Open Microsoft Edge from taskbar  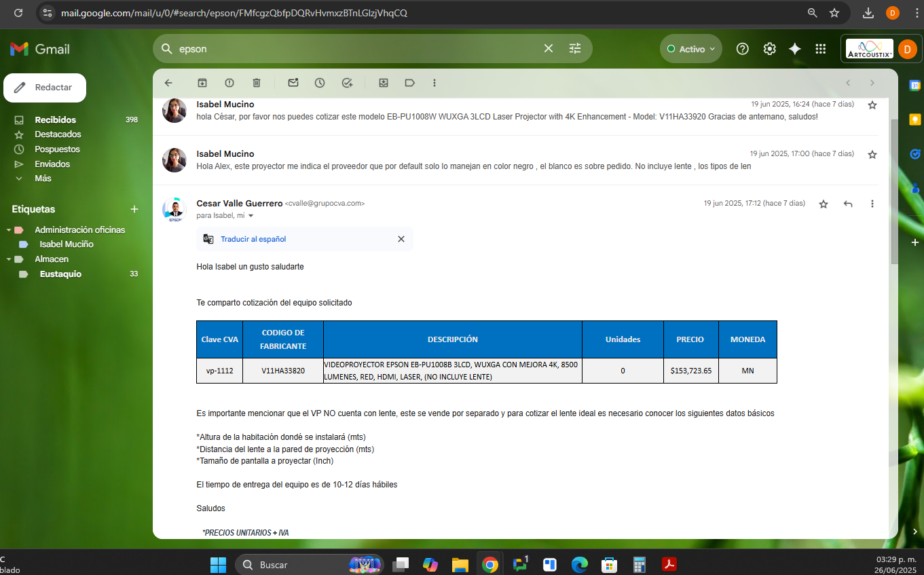(x=579, y=564)
